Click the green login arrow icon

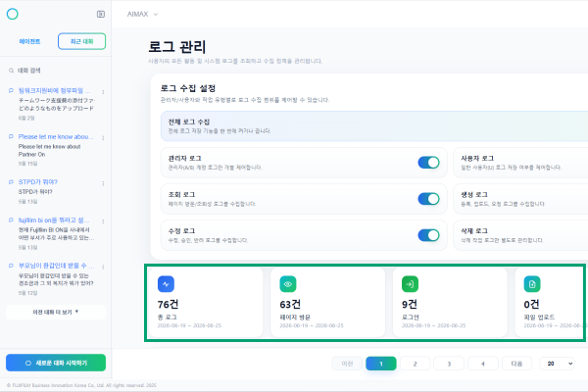point(410,284)
